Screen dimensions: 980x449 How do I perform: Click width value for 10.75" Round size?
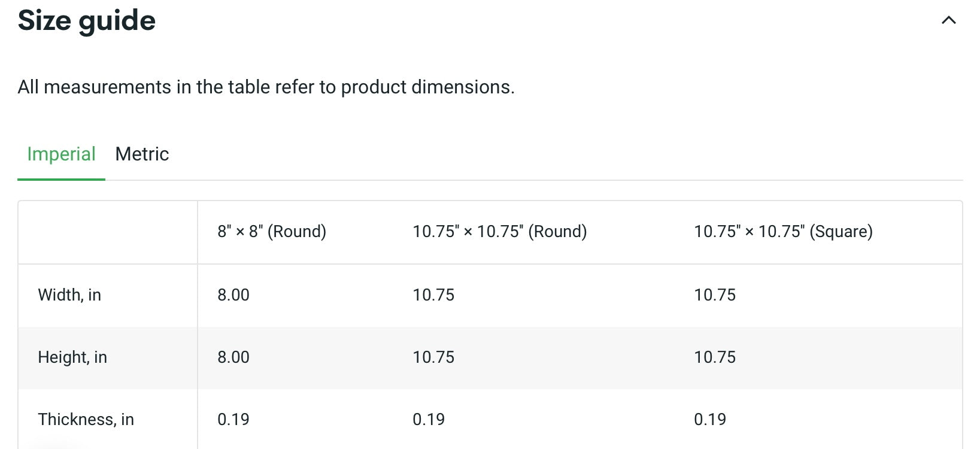433,295
